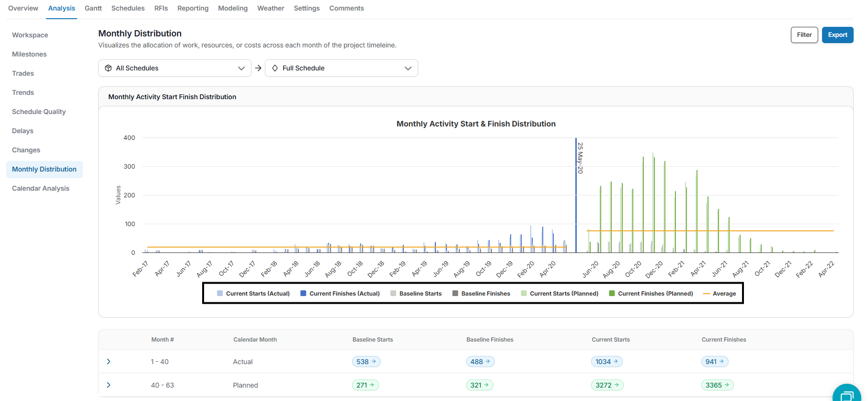Toggle Current Starts (Planned) legend entry
Image resolution: width=868 pixels, height=401 pixels.
[x=560, y=293]
